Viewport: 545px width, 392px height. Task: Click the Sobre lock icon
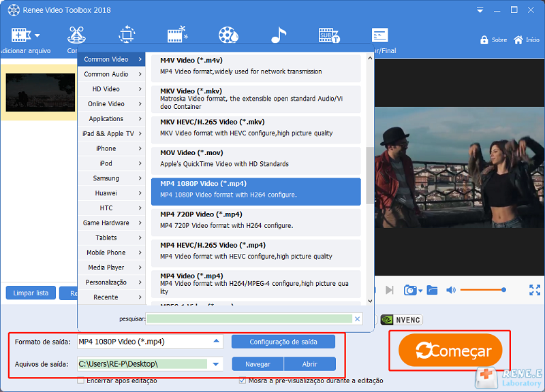pos(484,40)
